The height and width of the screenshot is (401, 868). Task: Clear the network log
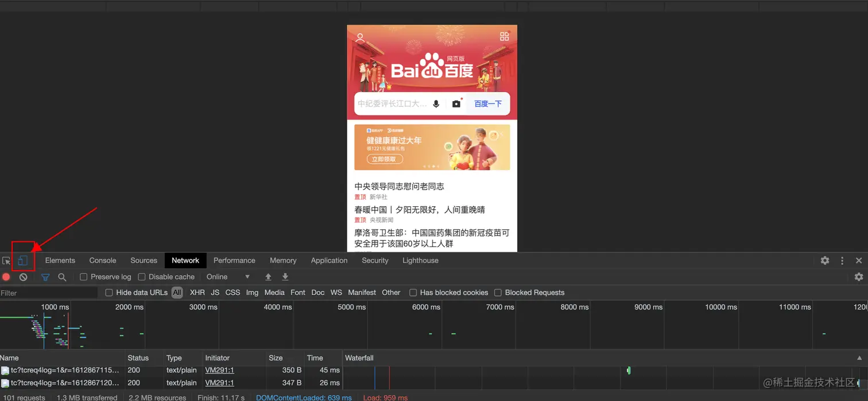(x=23, y=277)
